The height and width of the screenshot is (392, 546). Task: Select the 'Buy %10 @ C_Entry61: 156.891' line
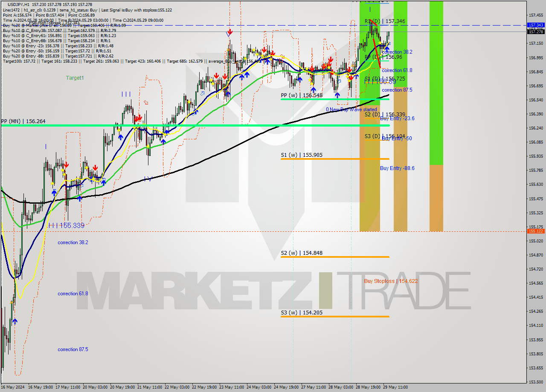coord(59,35)
